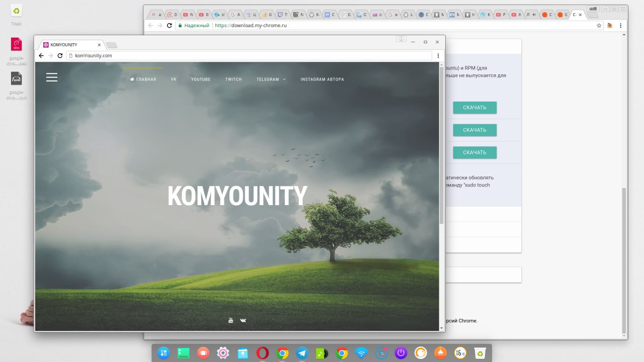Screen dimensions: 644x362
Task: Click the scroll-down arrow on KOMYOUNITY page
Action: coord(442,328)
